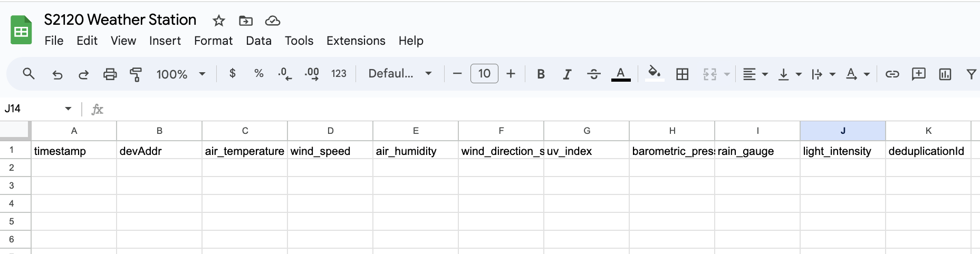
Task: Open the Help menu
Action: (411, 41)
